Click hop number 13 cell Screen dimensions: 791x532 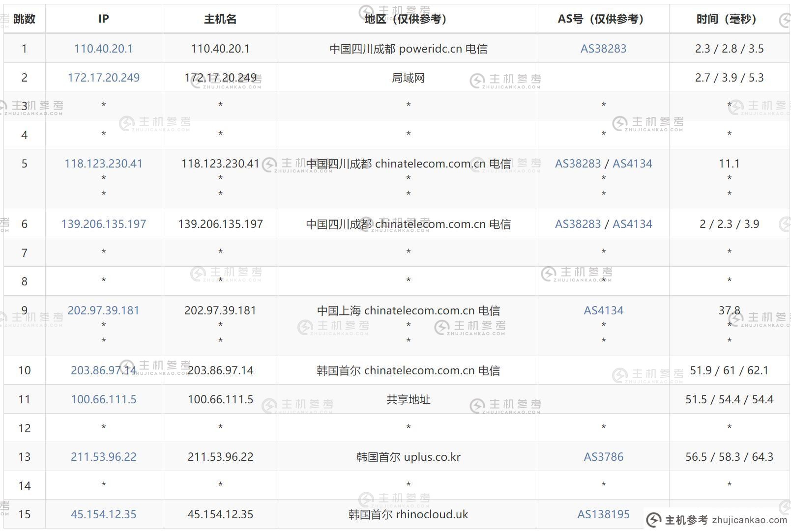[24, 457]
